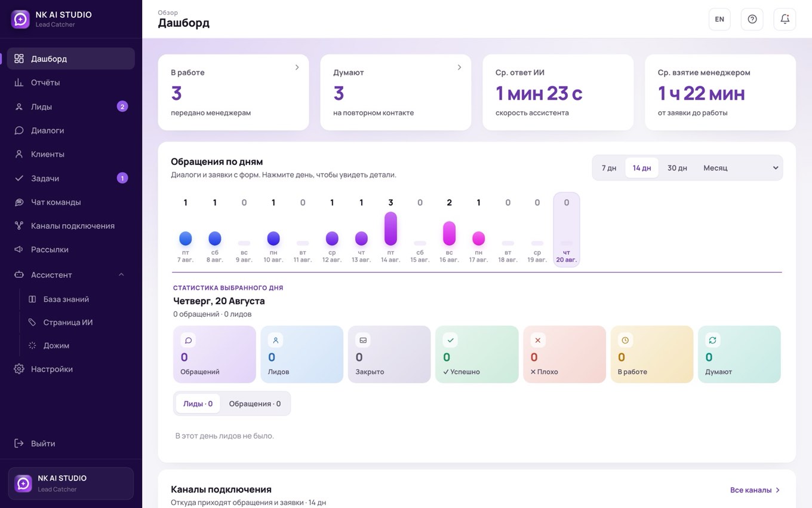Image resolution: width=812 pixels, height=508 pixels.
Task: Click the Задачи checkmark icon
Action: 19,178
